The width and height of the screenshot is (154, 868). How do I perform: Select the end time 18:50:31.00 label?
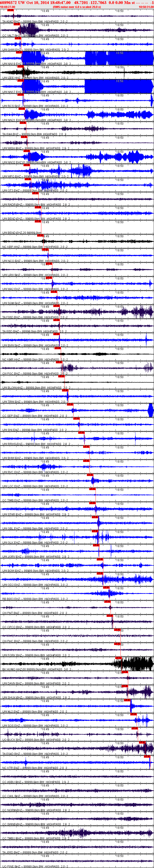[146, 7]
